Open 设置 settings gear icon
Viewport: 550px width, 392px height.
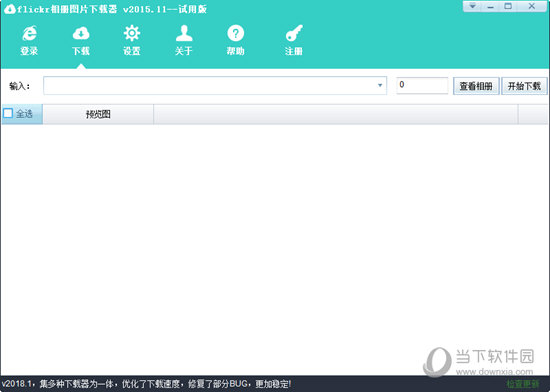pos(132,40)
